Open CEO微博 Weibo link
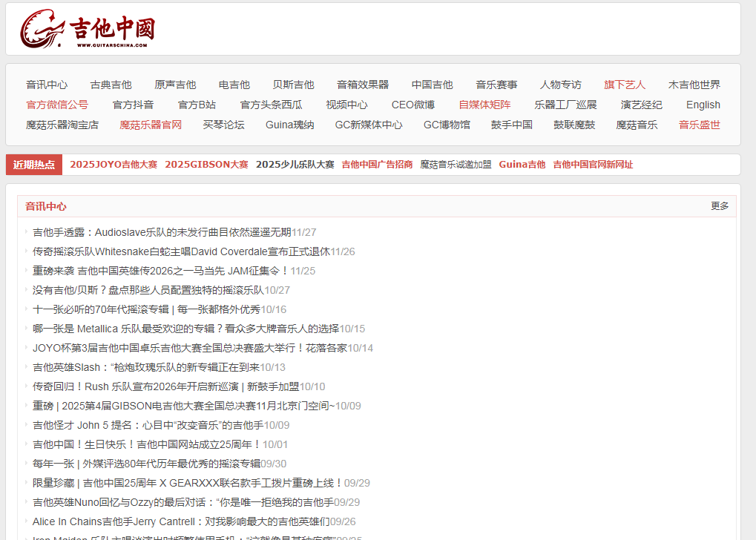Screen dimensions: 756x540 [412, 105]
